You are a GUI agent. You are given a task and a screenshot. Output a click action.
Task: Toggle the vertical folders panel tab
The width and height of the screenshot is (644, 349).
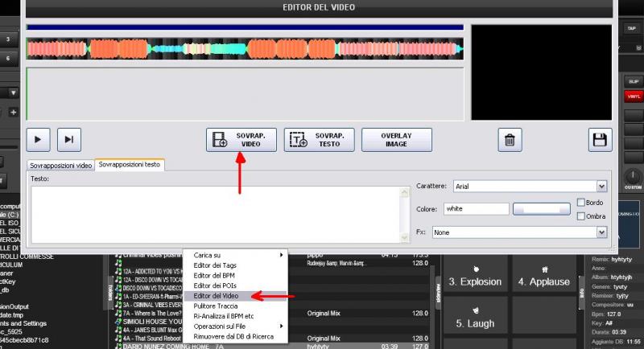pyautogui.click(x=110, y=293)
